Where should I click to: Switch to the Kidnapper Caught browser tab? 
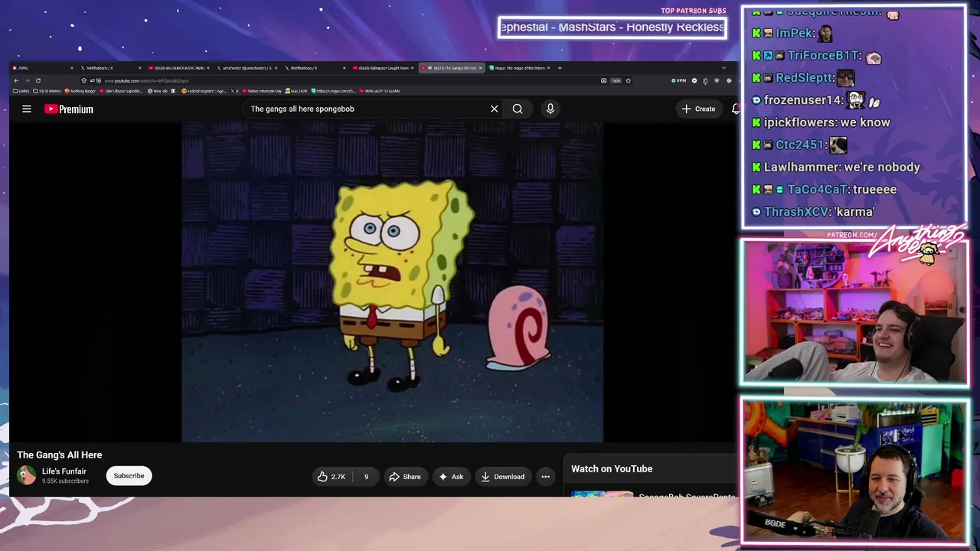click(382, 68)
